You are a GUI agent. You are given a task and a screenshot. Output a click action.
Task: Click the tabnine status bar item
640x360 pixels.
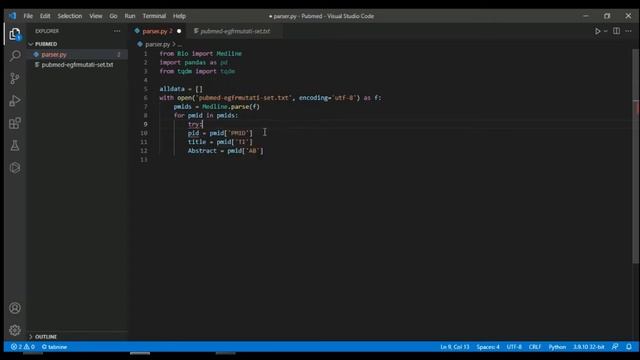[x=54, y=347]
